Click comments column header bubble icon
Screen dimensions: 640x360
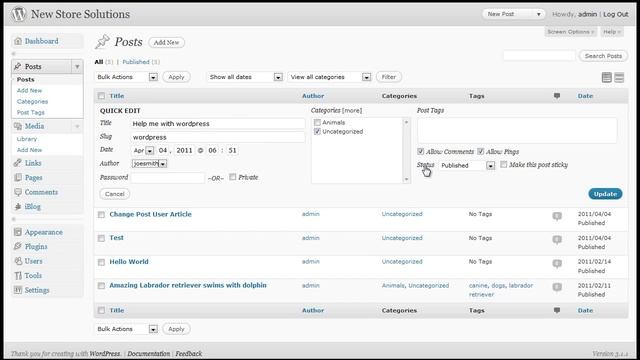pyautogui.click(x=557, y=96)
